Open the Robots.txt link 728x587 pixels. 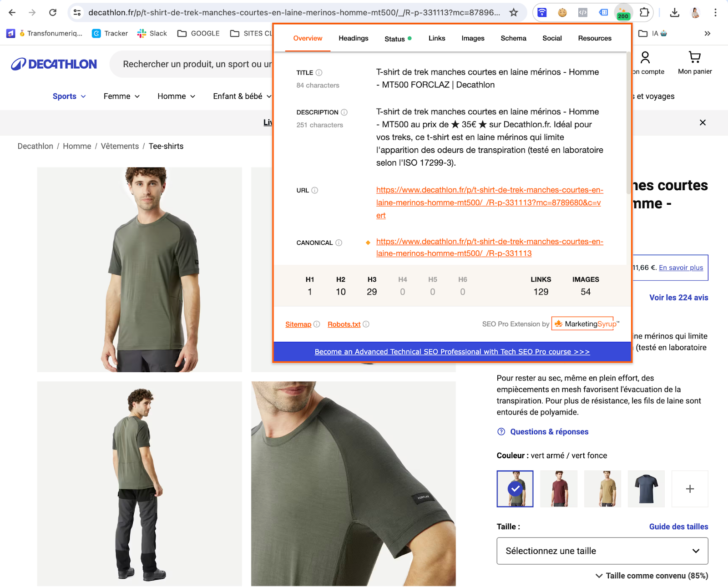344,324
